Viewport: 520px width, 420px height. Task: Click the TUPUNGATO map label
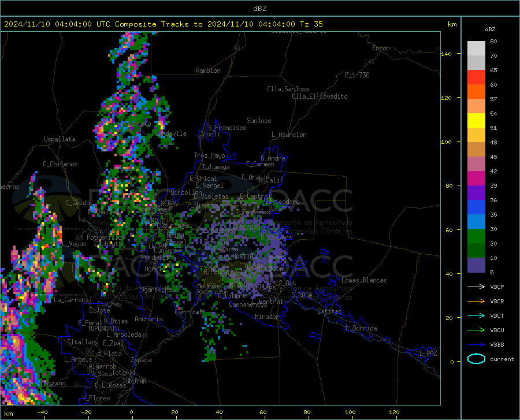coord(103,329)
